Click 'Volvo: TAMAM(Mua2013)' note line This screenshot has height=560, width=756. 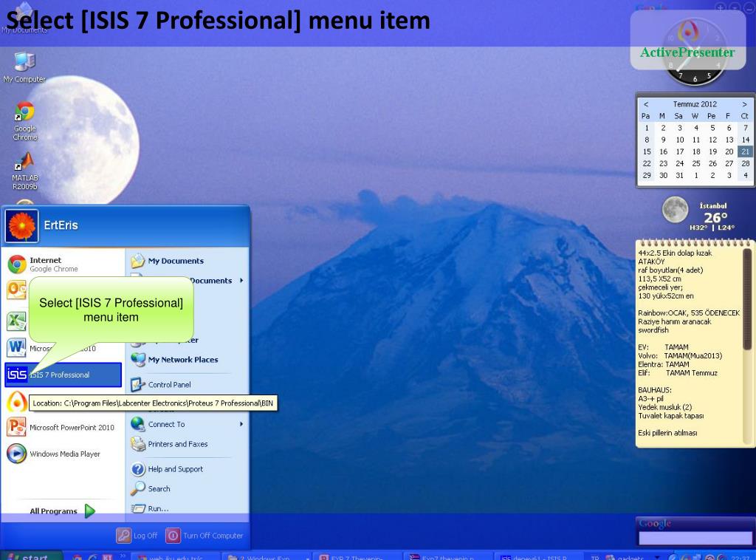click(x=680, y=356)
